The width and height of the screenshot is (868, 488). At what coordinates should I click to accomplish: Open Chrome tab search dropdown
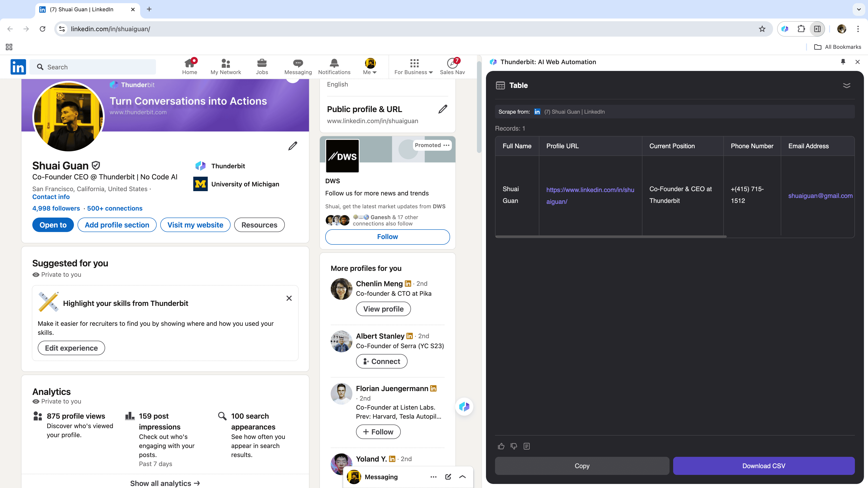(859, 9)
